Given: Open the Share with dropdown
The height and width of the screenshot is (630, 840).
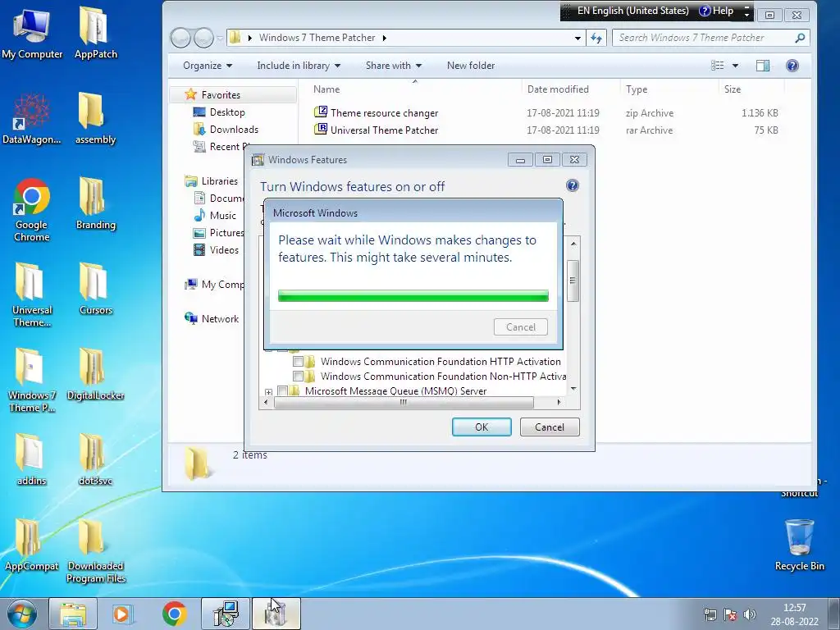Looking at the screenshot, I should point(393,66).
